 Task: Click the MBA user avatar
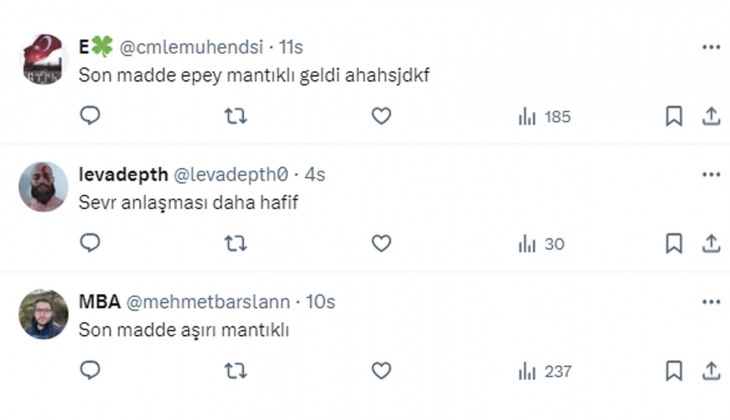(43, 314)
